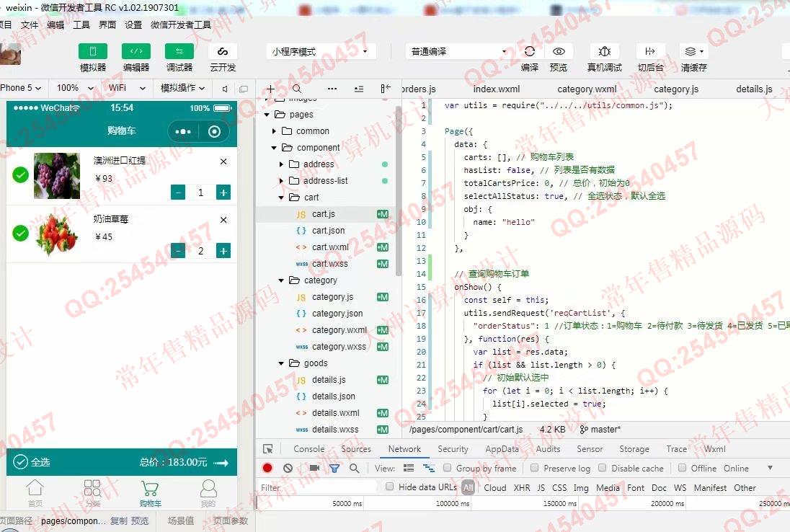Capture screenshots camera icon in Network panel
The image size is (790, 532).
coord(314,468)
